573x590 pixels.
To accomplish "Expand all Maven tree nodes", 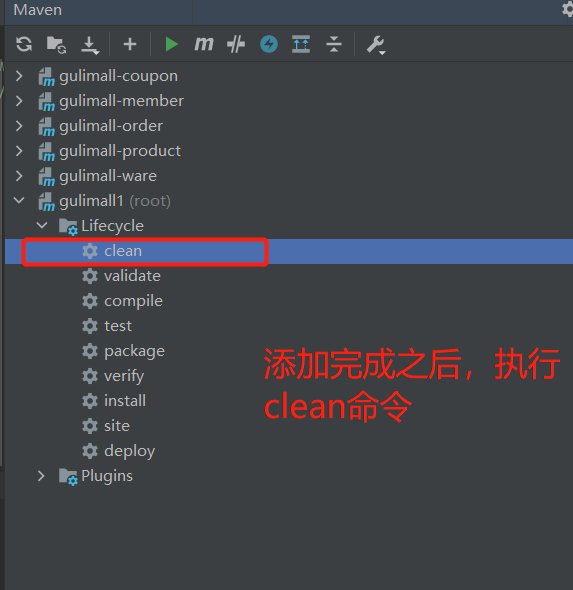I will (301, 44).
